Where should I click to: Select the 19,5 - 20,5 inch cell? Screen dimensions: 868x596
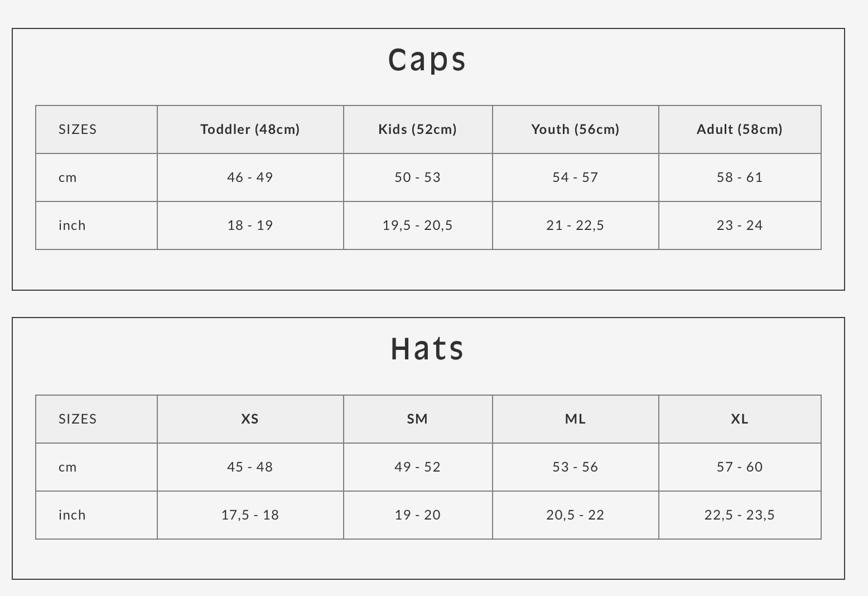417,225
